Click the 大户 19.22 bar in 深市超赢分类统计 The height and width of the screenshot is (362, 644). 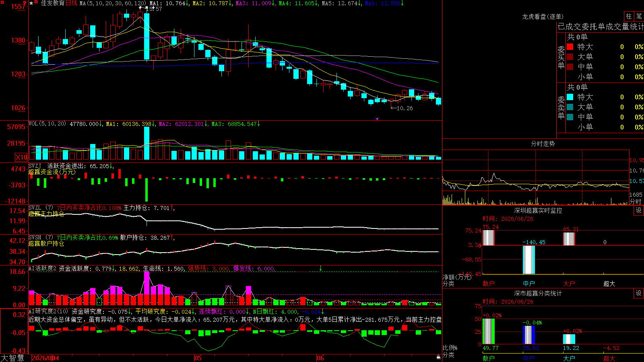click(x=569, y=339)
